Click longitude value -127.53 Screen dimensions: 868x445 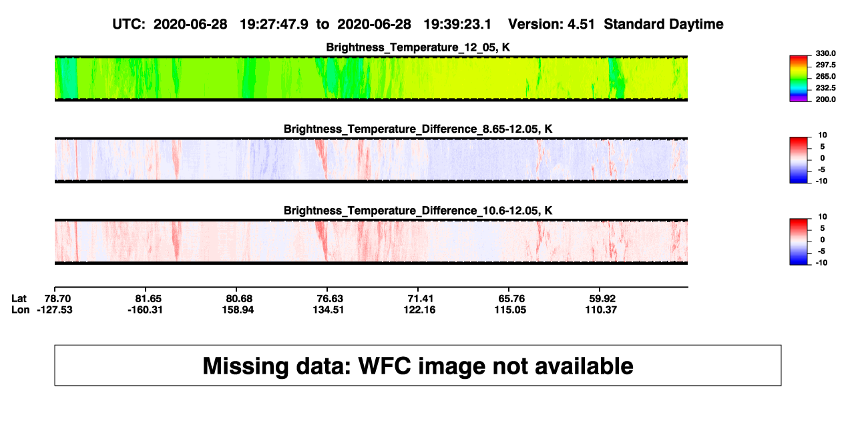(x=55, y=310)
